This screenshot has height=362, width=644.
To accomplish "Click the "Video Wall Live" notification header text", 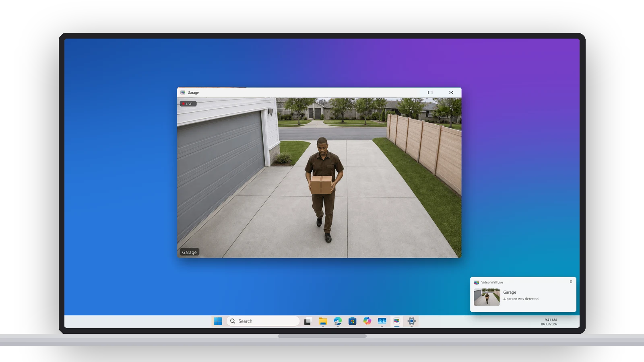I will 492,282.
